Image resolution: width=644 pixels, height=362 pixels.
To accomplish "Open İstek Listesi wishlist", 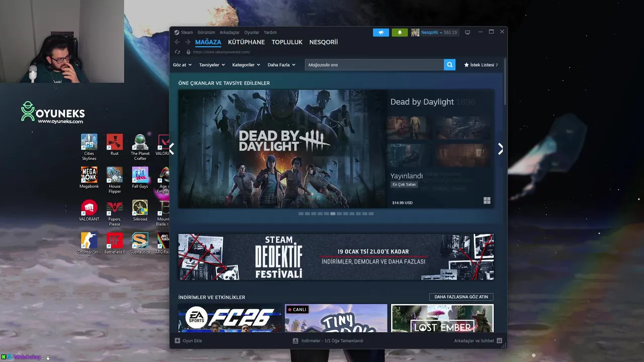I will click(481, 65).
